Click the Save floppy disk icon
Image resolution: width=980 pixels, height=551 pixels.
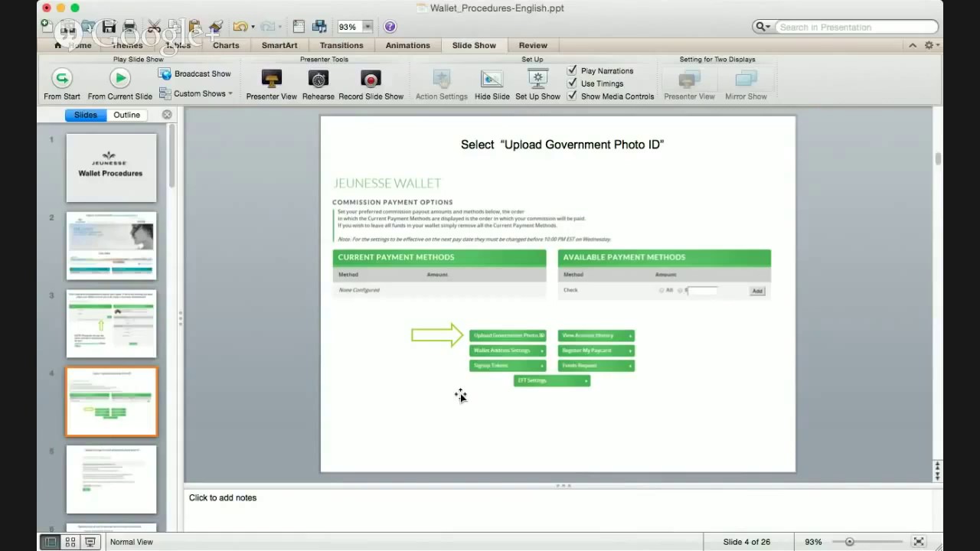109,27
